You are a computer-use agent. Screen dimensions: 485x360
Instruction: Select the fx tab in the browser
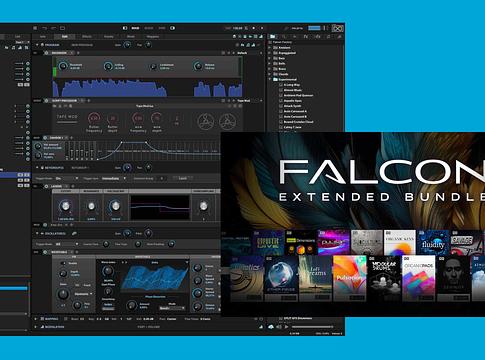point(306,37)
